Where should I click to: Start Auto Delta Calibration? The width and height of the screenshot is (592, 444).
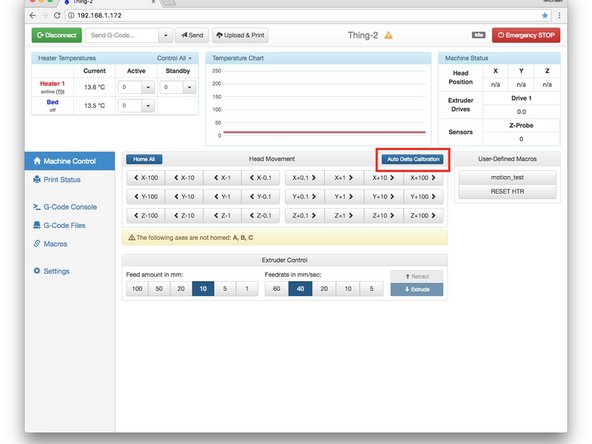point(413,159)
